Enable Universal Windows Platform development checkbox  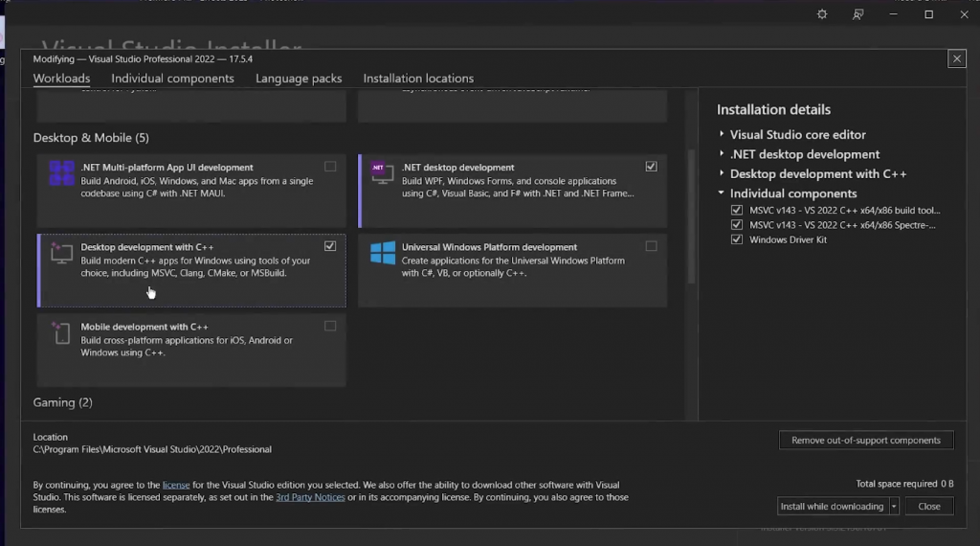pos(652,246)
